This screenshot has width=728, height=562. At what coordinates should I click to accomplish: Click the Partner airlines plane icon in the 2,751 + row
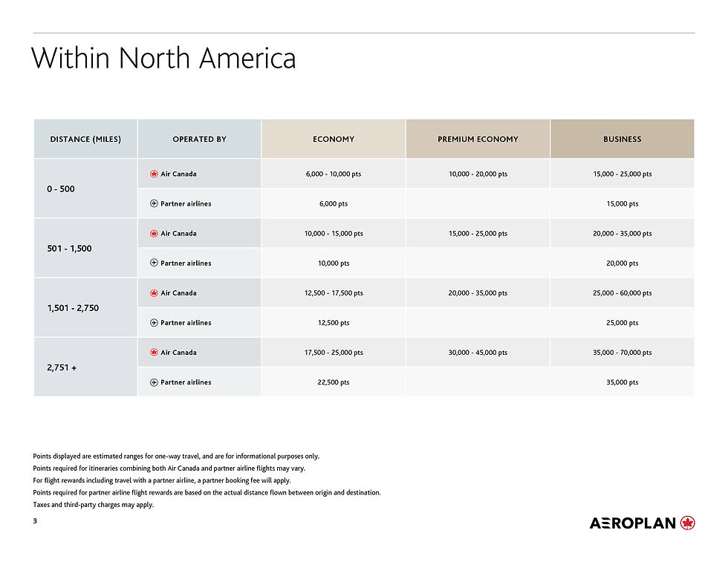click(x=154, y=382)
